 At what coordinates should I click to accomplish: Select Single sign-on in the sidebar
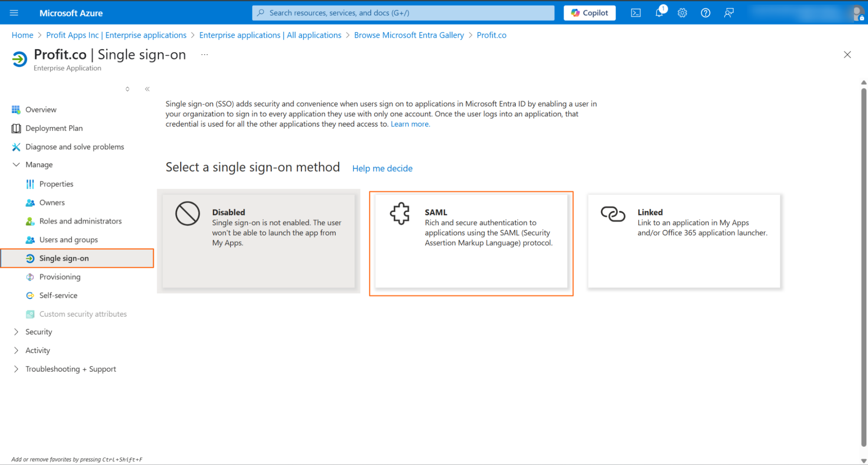tap(77, 258)
